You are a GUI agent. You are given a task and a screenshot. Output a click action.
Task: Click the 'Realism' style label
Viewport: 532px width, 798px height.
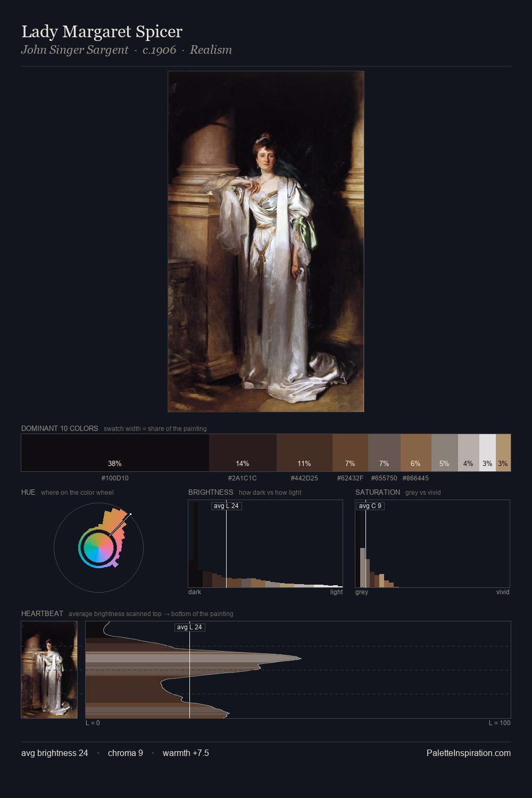pos(211,49)
